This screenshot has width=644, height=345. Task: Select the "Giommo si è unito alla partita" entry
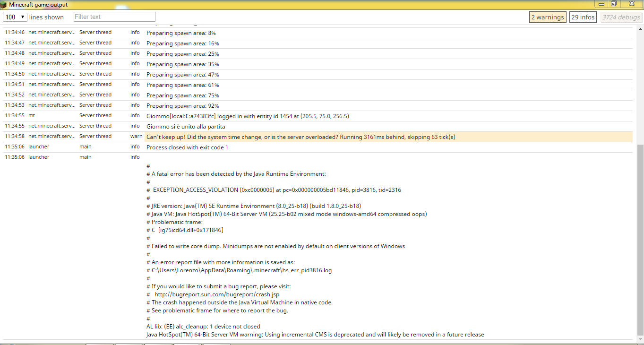point(186,127)
